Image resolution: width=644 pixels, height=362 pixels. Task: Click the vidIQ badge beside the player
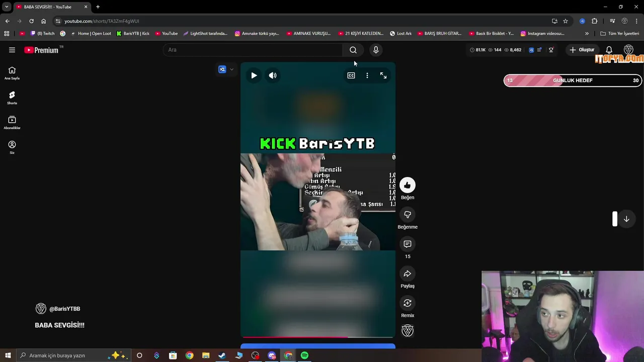[x=222, y=69]
